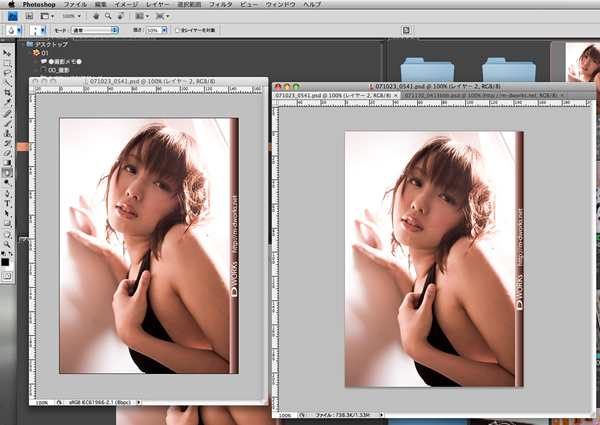Image resolution: width=600 pixels, height=425 pixels.
Task: Select the highlighted Blur tool in toolbox
Action: [x=7, y=173]
